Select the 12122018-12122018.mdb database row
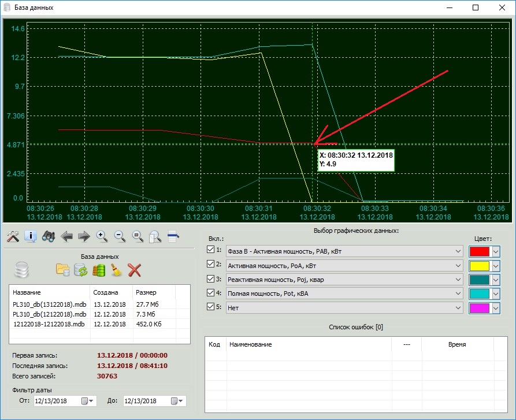The width and height of the screenshot is (516, 420). click(x=99, y=324)
